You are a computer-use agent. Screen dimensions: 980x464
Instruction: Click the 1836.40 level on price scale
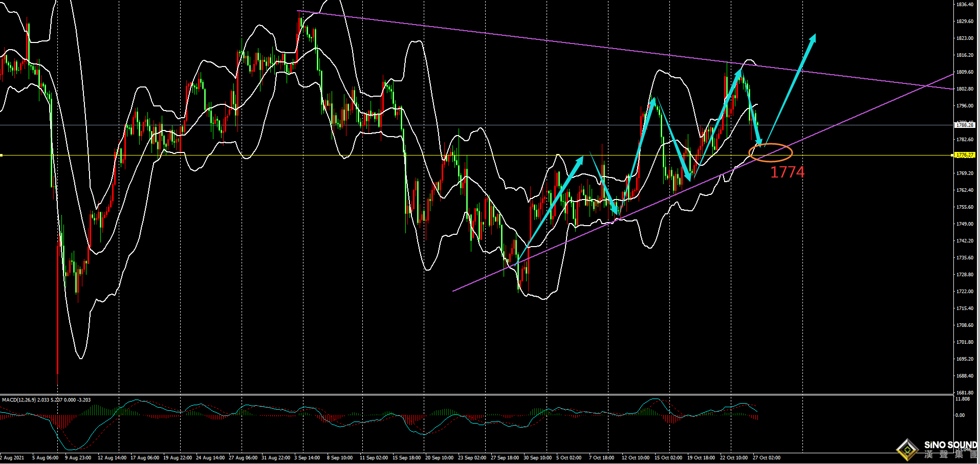click(965, 5)
